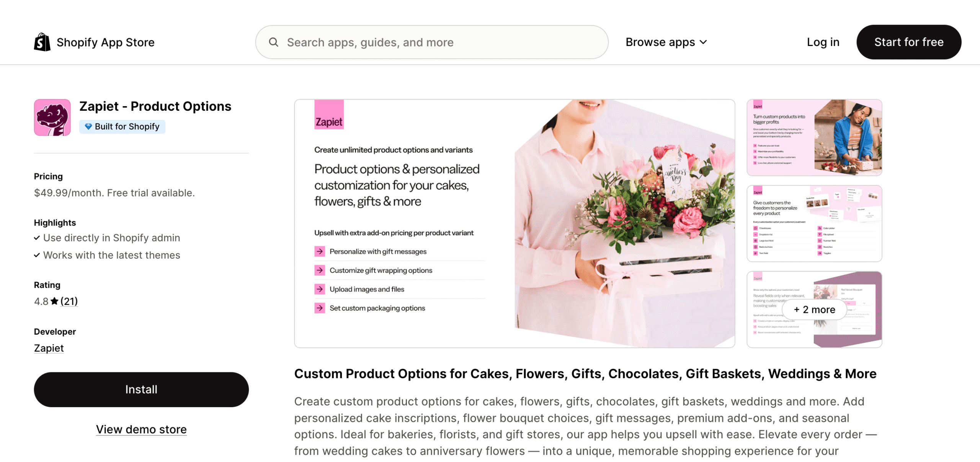Open the 21 reviews link

click(x=69, y=301)
